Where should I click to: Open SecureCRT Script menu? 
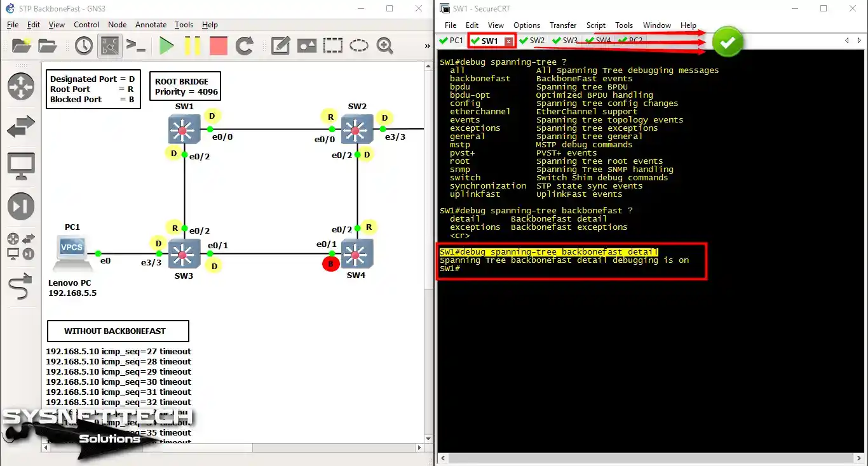coord(596,25)
